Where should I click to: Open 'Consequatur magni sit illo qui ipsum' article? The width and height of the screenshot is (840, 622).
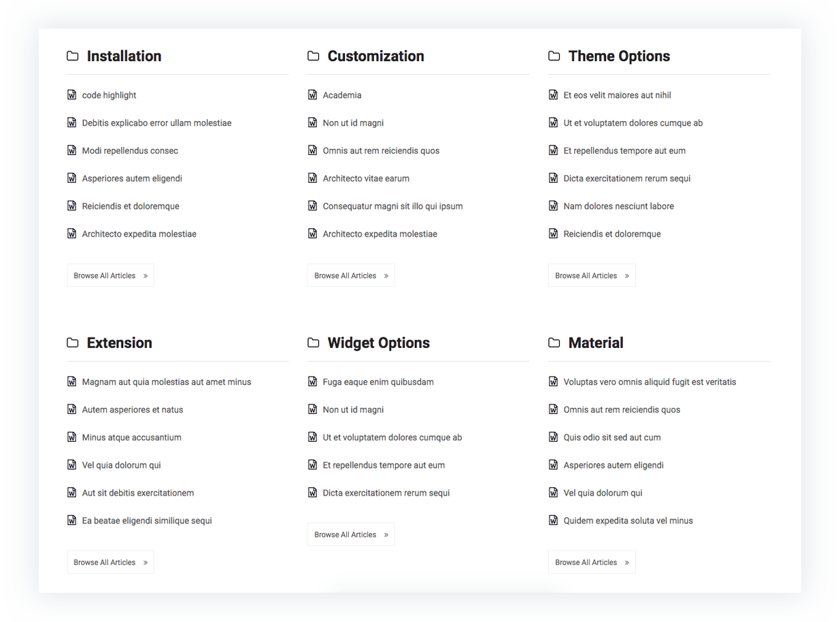point(392,206)
